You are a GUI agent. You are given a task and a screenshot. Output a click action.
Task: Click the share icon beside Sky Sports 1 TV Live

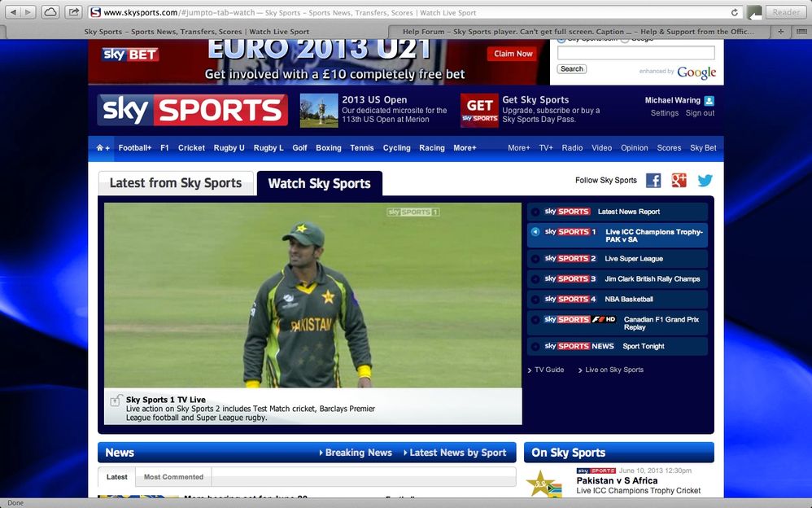pyautogui.click(x=116, y=401)
